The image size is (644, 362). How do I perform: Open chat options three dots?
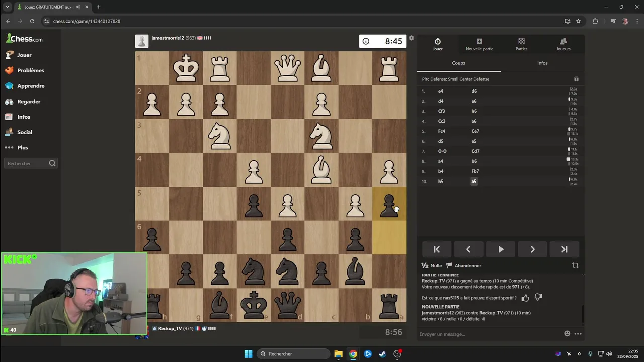[x=578, y=334]
